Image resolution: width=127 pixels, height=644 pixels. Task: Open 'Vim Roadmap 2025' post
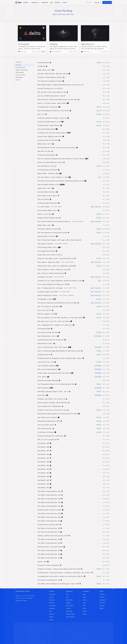(x=44, y=329)
